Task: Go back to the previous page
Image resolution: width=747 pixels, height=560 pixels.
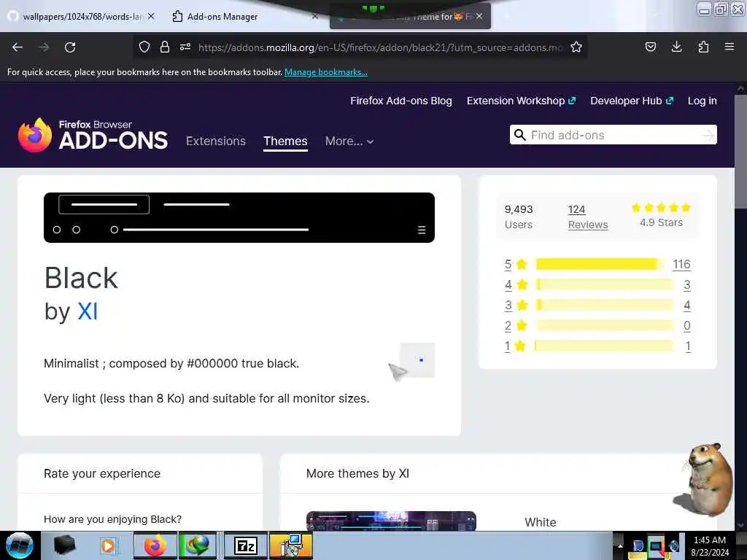Action: (18, 47)
